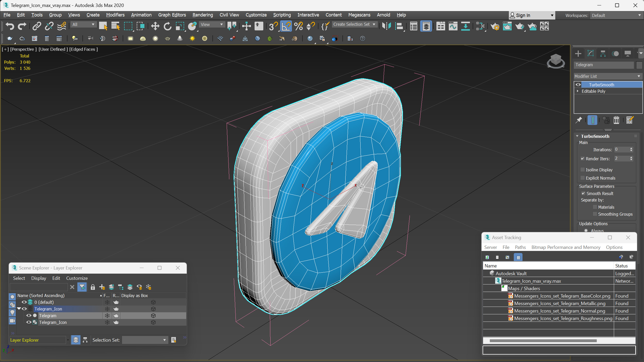
Task: Open the Megascans menu
Action: [359, 15]
